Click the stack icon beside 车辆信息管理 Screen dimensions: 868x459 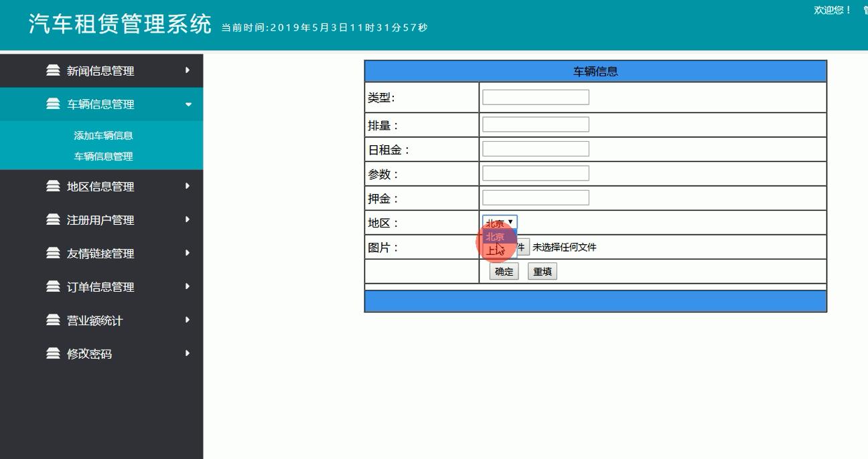(53, 104)
